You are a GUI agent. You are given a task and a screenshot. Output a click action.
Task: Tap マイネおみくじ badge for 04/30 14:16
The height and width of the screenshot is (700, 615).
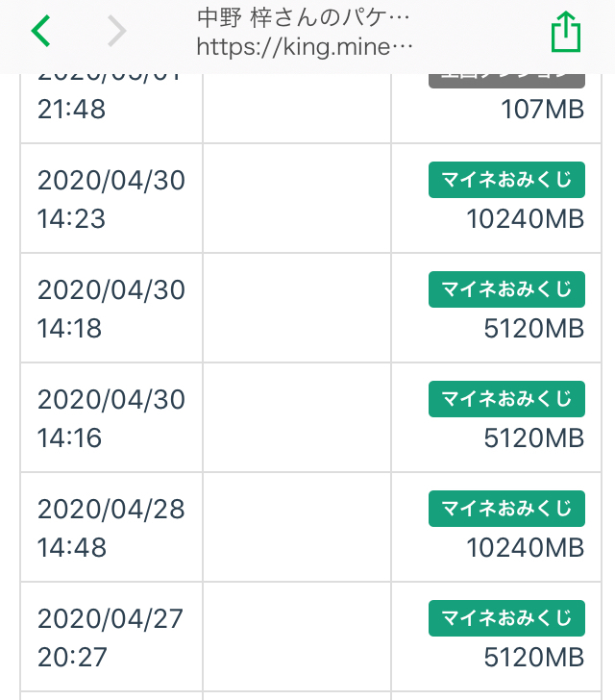tap(506, 399)
